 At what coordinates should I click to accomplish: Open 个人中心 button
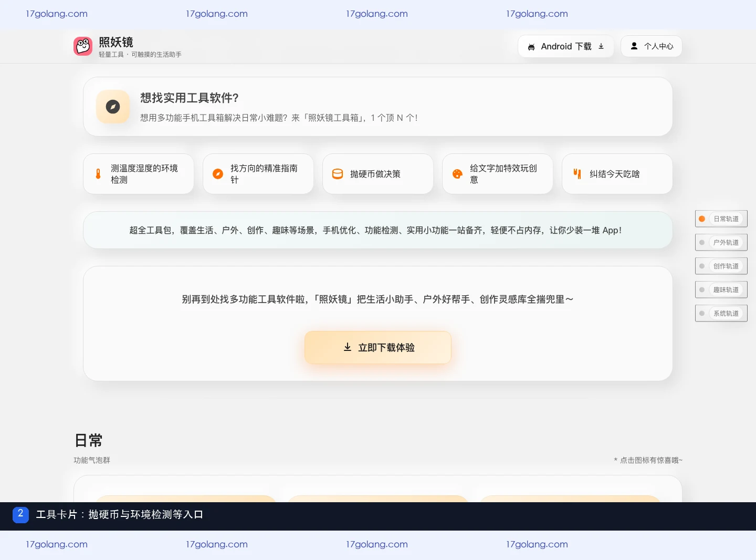tap(652, 46)
